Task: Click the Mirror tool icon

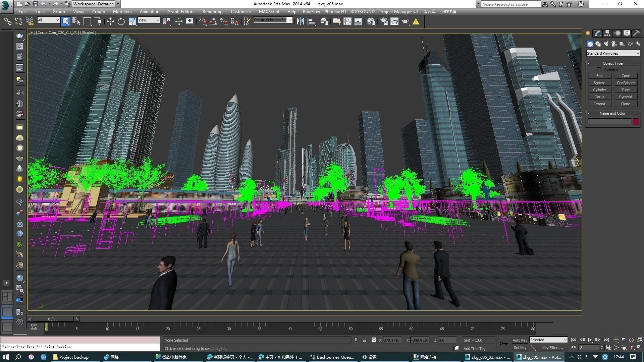Action: point(300,21)
